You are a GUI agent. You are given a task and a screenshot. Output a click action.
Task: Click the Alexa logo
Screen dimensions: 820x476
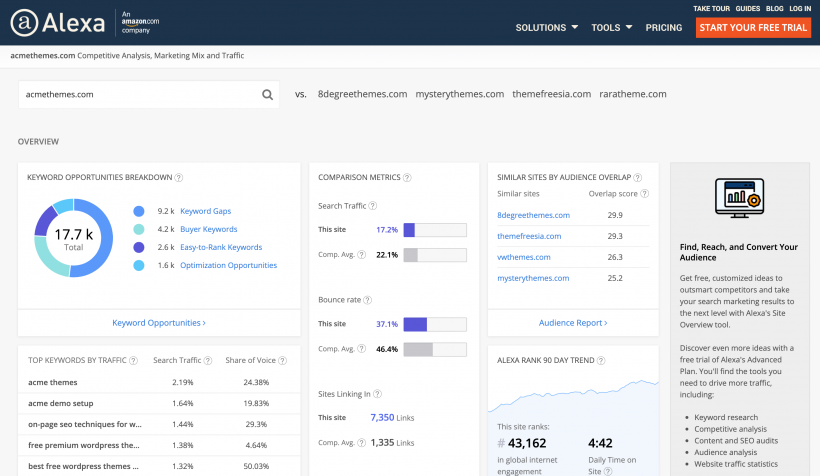pyautogui.click(x=58, y=22)
